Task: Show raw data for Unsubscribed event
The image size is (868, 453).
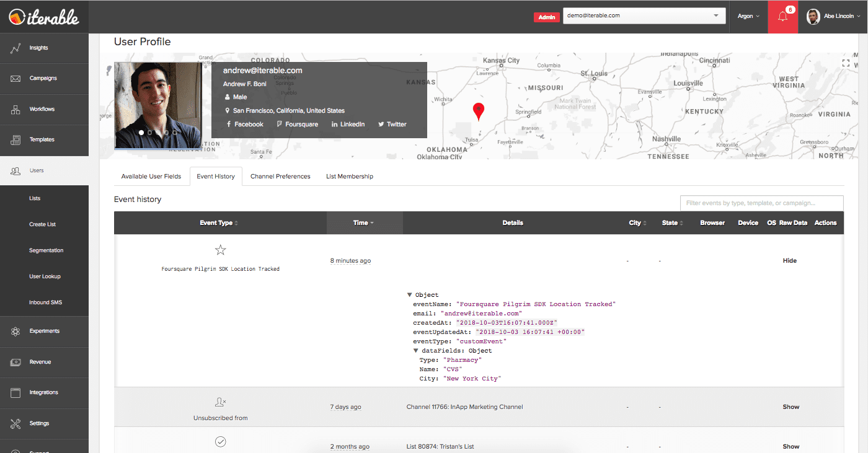Action: point(791,407)
